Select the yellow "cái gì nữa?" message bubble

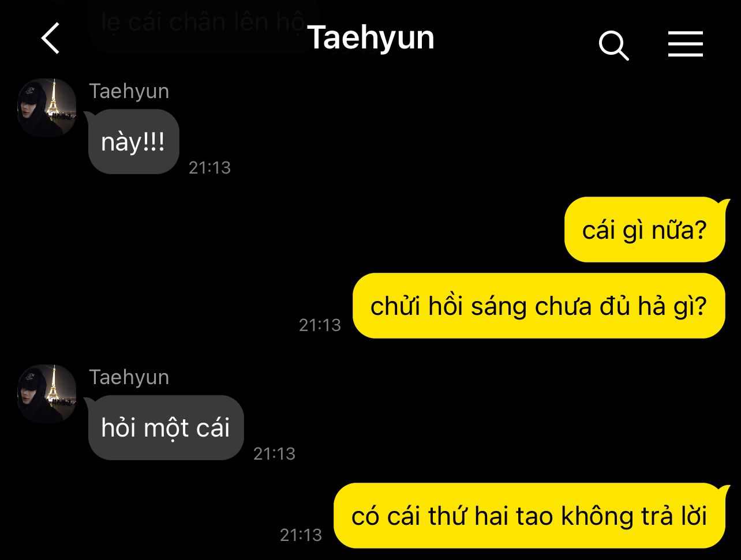[x=644, y=230]
